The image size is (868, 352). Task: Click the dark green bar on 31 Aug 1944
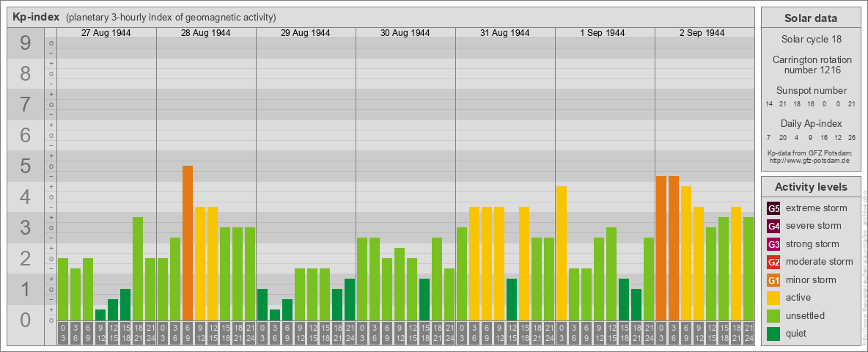[512, 299]
